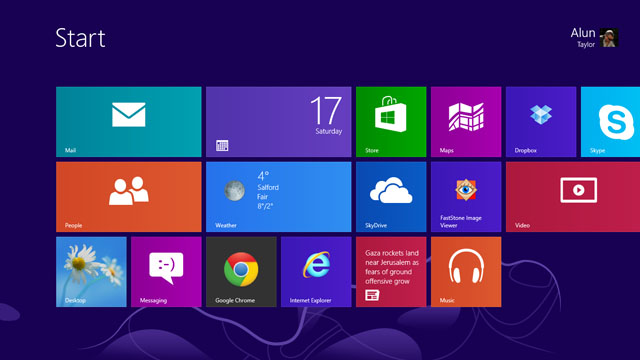The width and height of the screenshot is (640, 360).
Task: Open the Video tile
Action: 573,197
